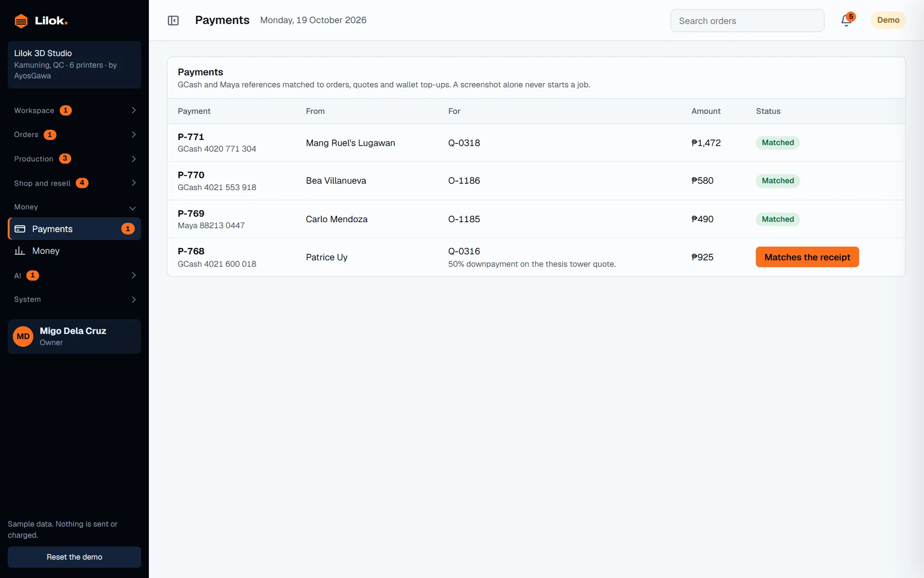Viewport: 924px width, 578px height.
Task: Click Carlo Mendoza in From column
Action: point(337,219)
